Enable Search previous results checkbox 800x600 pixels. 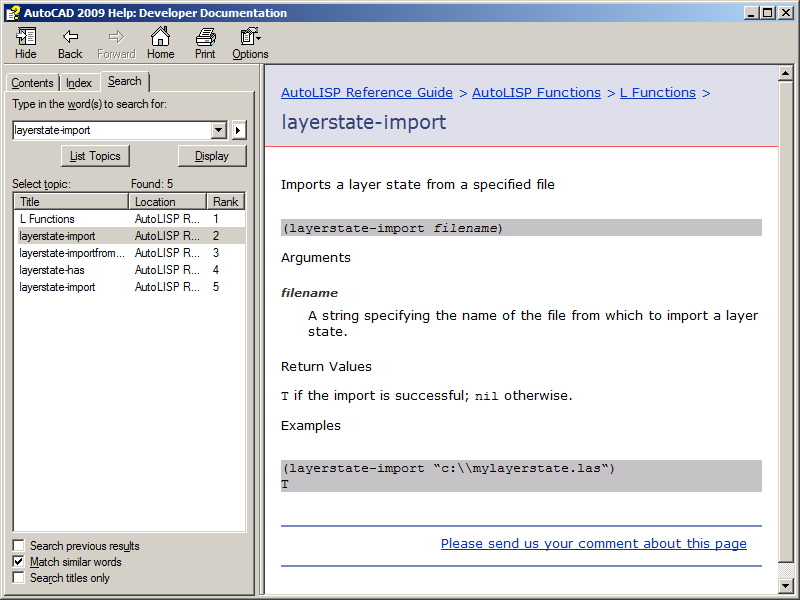point(18,545)
